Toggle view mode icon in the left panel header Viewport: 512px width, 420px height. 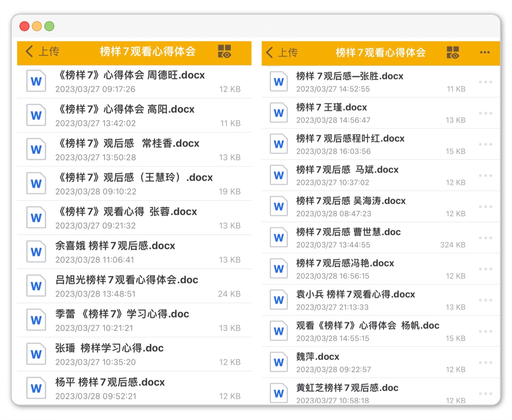(x=224, y=51)
